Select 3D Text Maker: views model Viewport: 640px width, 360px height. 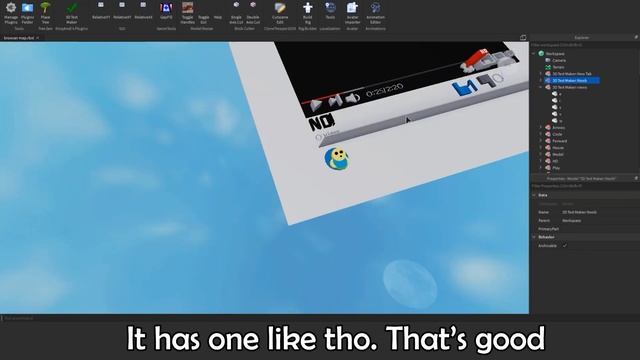pos(569,87)
